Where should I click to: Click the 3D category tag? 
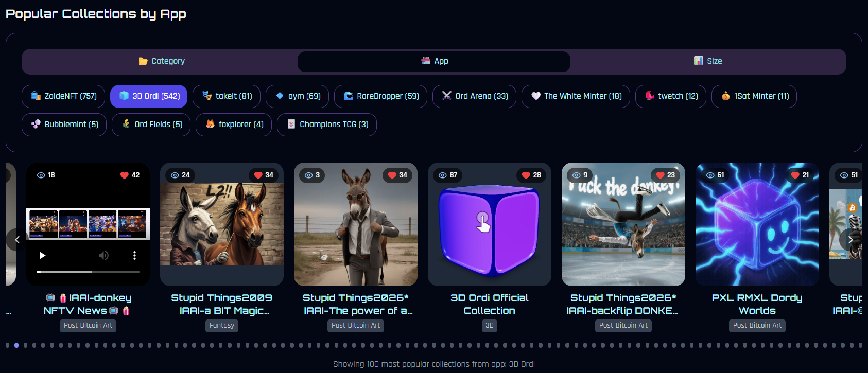click(x=490, y=326)
